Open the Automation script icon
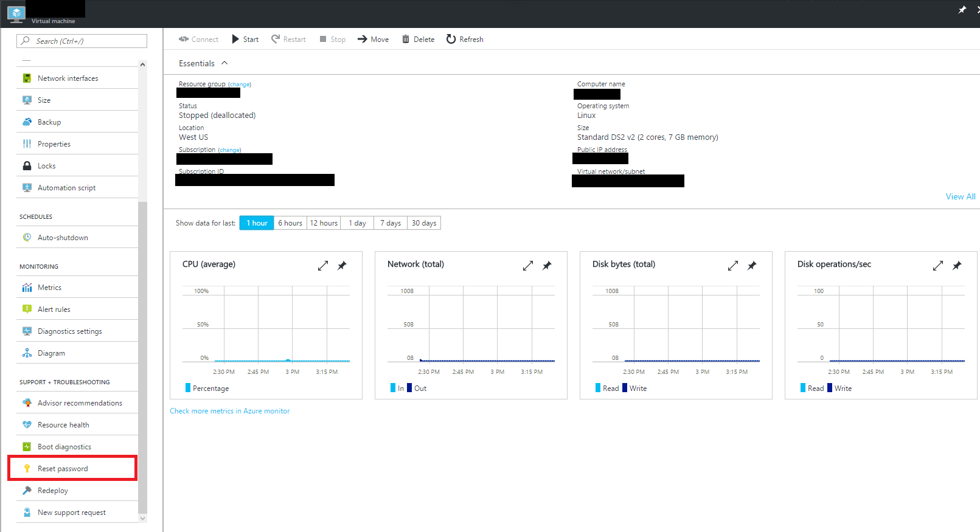 point(27,188)
